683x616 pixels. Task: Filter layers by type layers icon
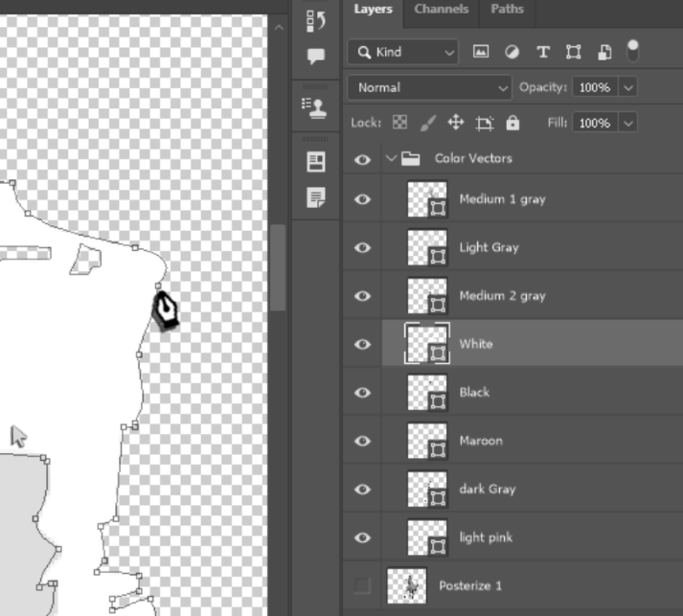[x=543, y=53]
